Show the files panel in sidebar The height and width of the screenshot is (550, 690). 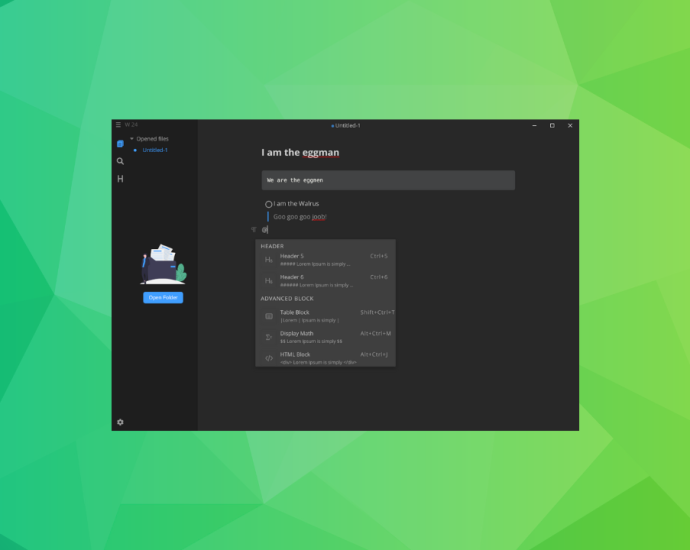tap(120, 144)
